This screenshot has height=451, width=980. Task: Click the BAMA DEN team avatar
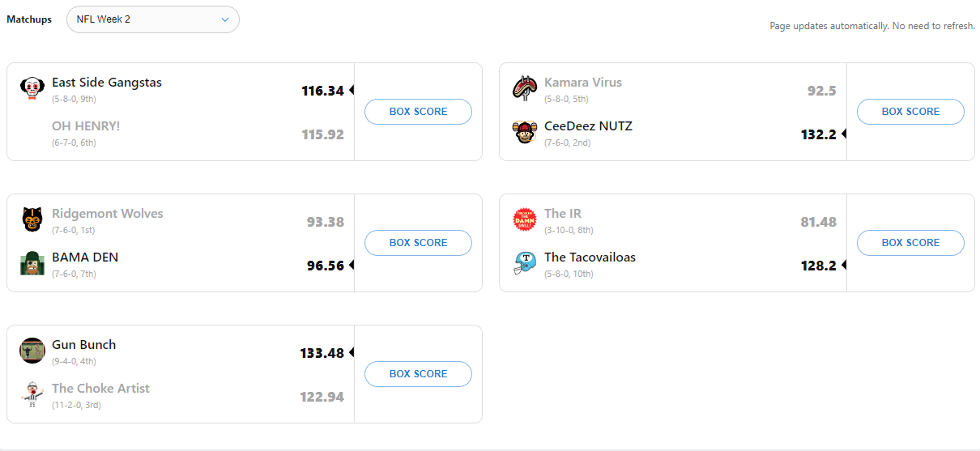[x=32, y=263]
